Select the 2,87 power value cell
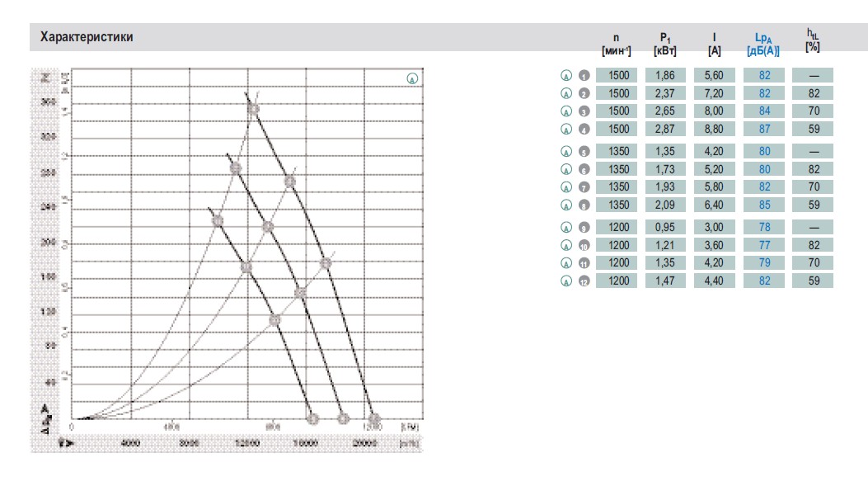Viewport: 868px width, 486px height. 665,129
